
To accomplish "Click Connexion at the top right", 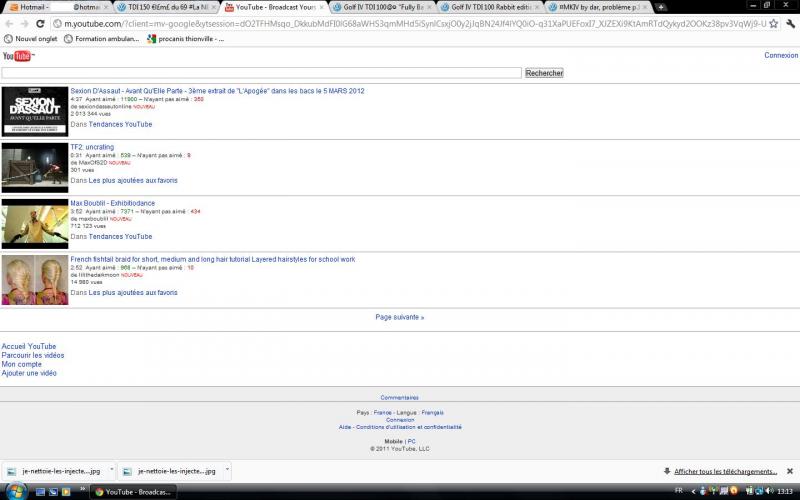I will [x=781, y=55].
